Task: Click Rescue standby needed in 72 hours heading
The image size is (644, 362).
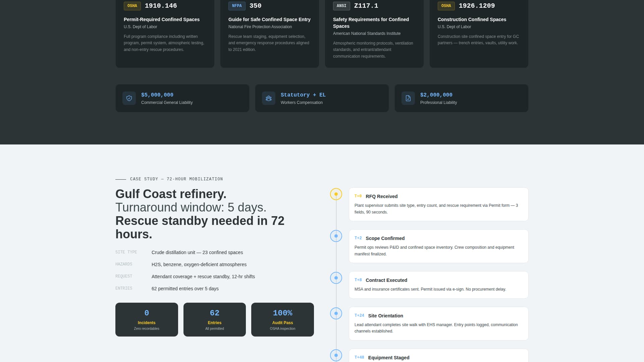Action: point(200,228)
